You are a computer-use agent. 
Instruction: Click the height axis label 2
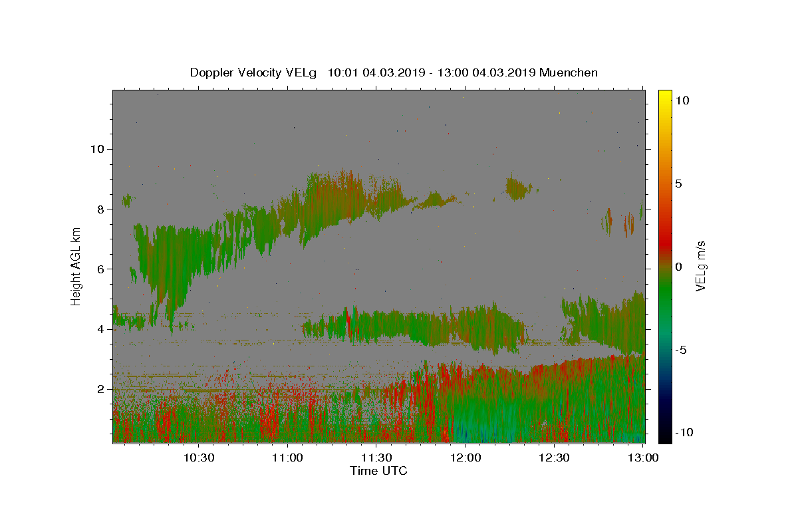tap(100, 389)
